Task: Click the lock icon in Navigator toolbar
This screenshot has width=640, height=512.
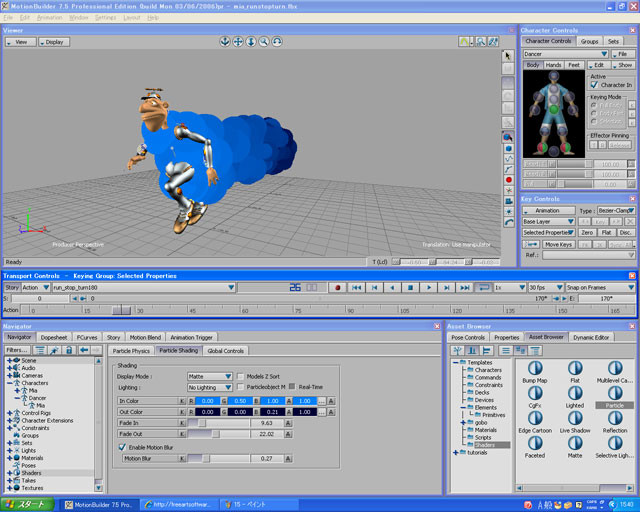Action: click(x=69, y=350)
